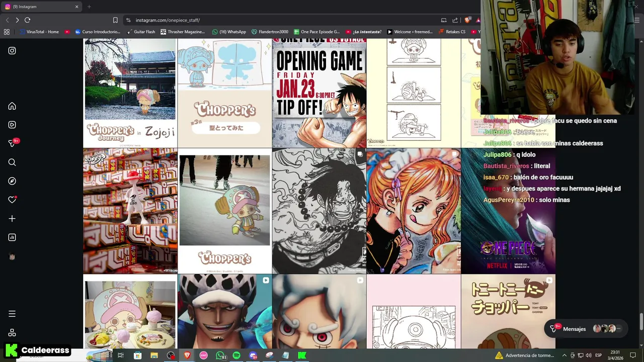Viewport: 644px width, 362px height.
Task: Open the Guitar Flash bookmark
Action: tap(141, 32)
